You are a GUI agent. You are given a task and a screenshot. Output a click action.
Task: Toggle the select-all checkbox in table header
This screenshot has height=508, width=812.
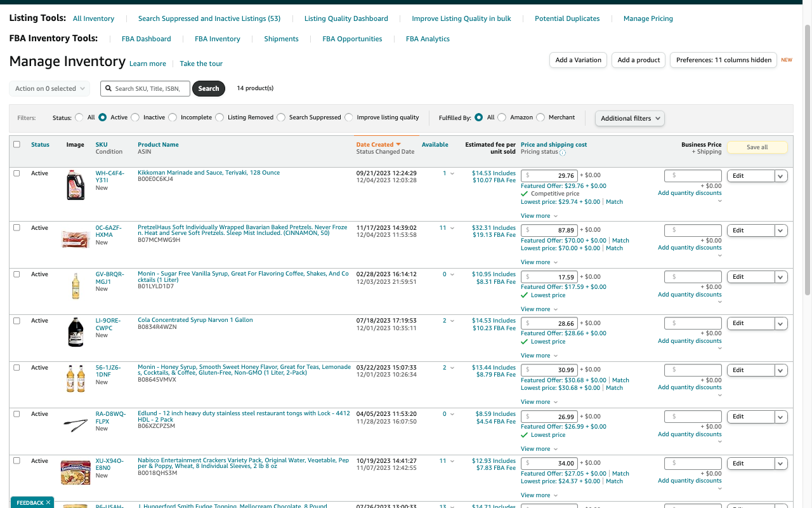tap(16, 144)
